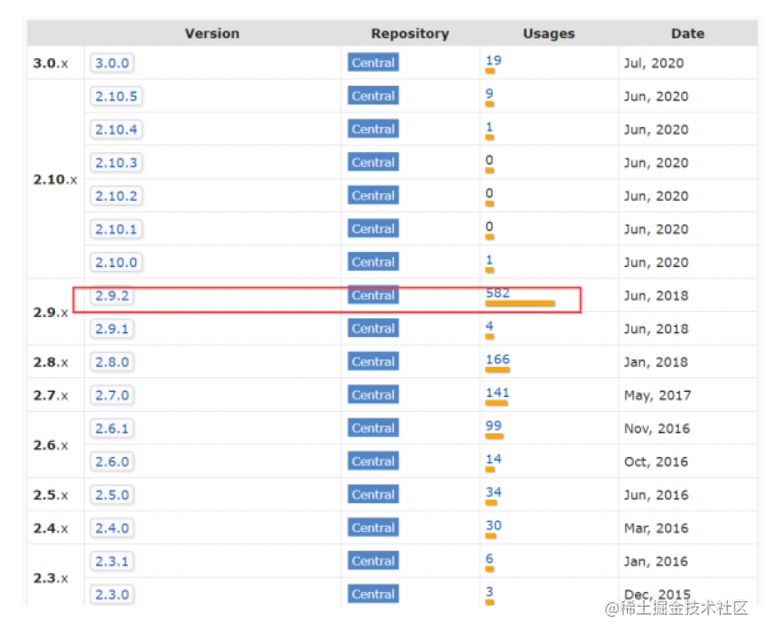Click Central badge in 3.0.0 row
The image size is (767, 636).
(x=373, y=63)
